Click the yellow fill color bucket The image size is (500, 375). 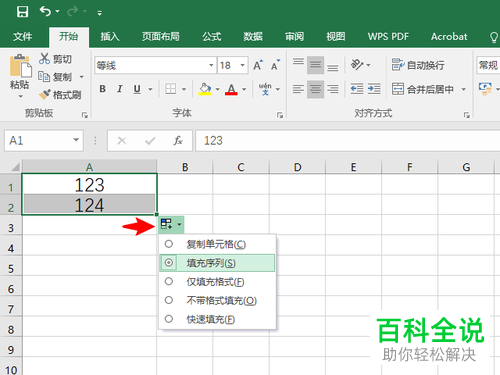pos(205,89)
